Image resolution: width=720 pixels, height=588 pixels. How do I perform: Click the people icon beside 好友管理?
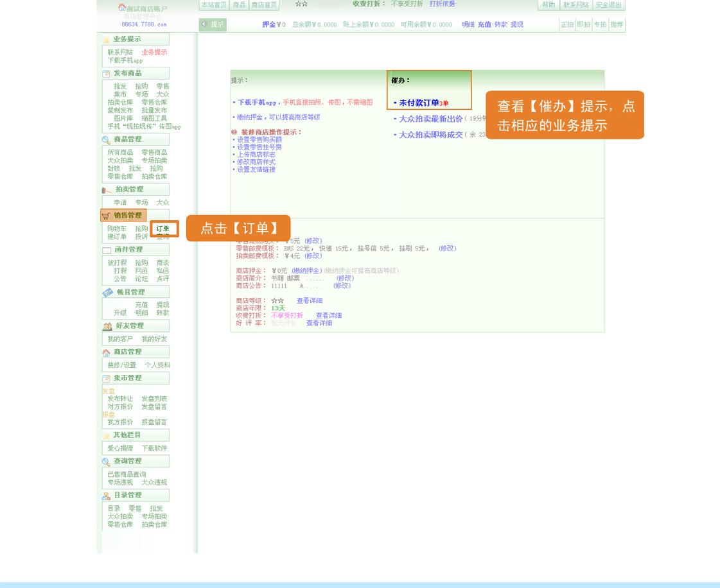point(107,326)
